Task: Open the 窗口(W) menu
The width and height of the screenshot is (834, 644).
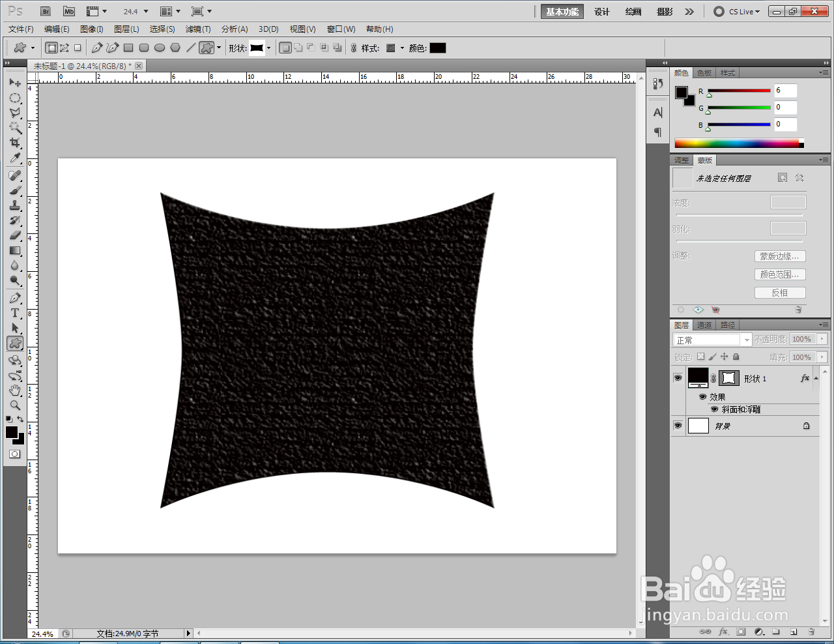Action: tap(341, 29)
